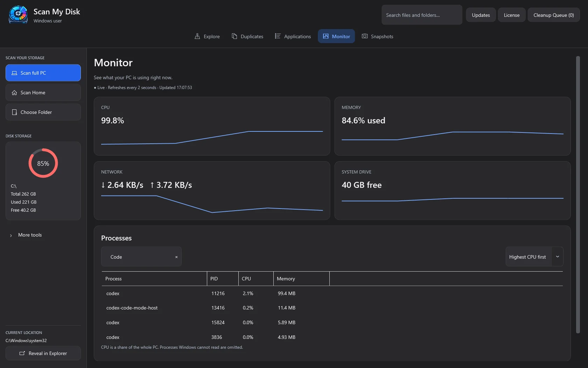Click the Reveal in Explorer arrow icon

point(22,353)
